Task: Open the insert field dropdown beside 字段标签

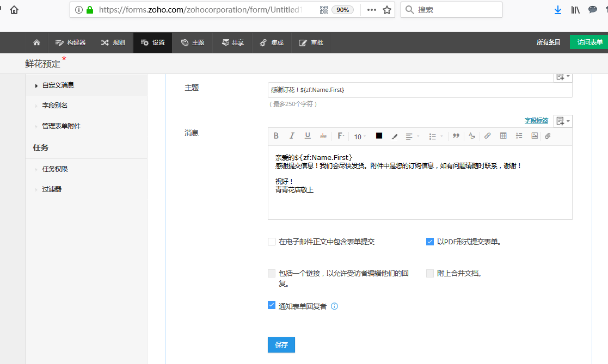Action: coord(563,121)
